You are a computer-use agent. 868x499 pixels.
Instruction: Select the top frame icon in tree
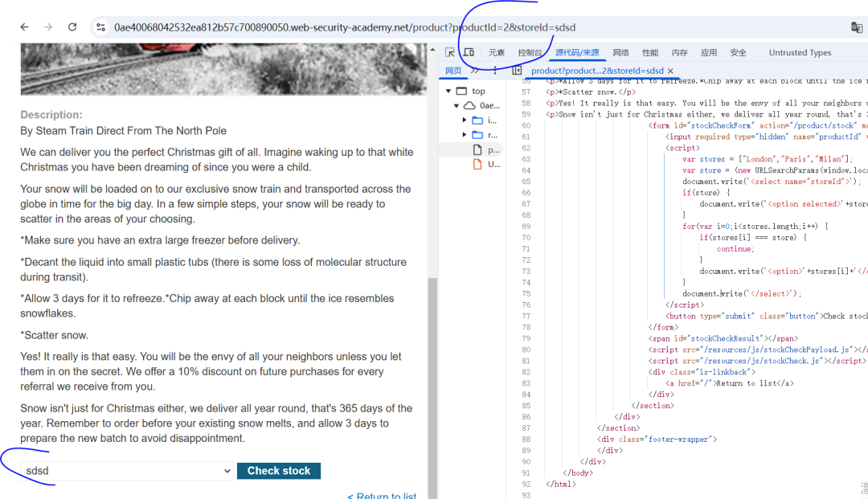point(461,91)
